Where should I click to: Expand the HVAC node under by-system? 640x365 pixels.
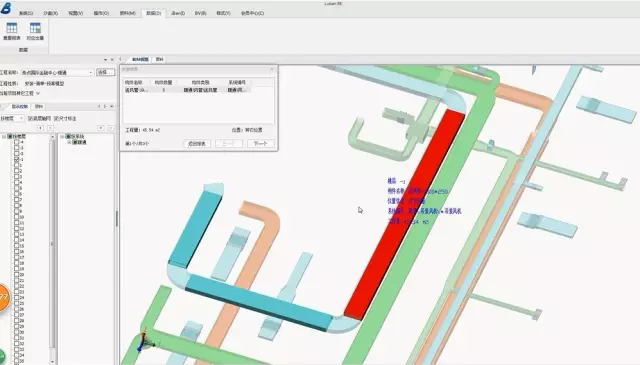pos(69,142)
